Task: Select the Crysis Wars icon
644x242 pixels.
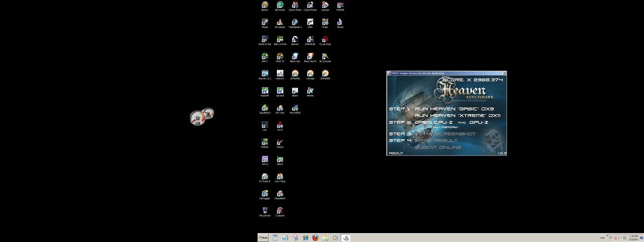Action: click(325, 40)
